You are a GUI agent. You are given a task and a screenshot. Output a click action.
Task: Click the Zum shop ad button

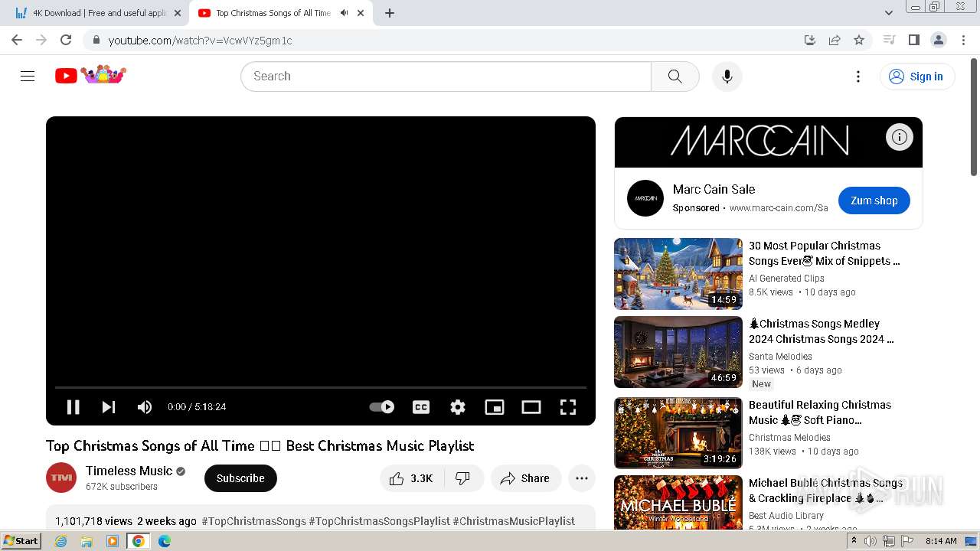click(x=874, y=201)
